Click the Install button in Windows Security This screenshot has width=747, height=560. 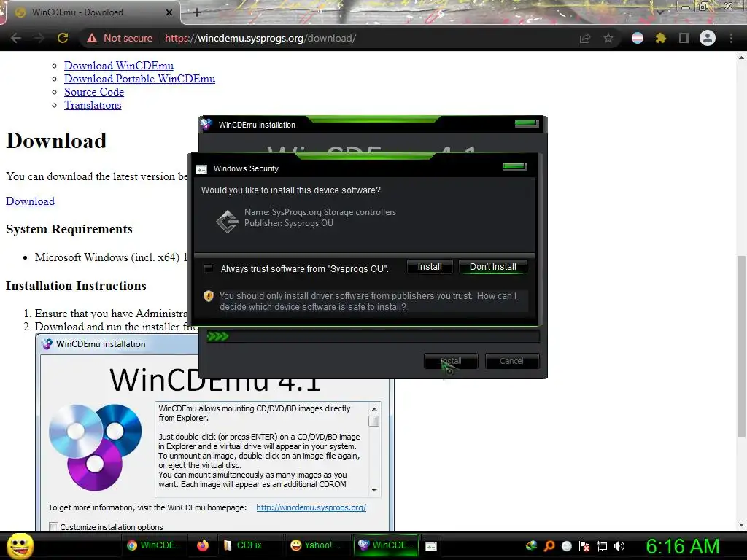point(430,267)
